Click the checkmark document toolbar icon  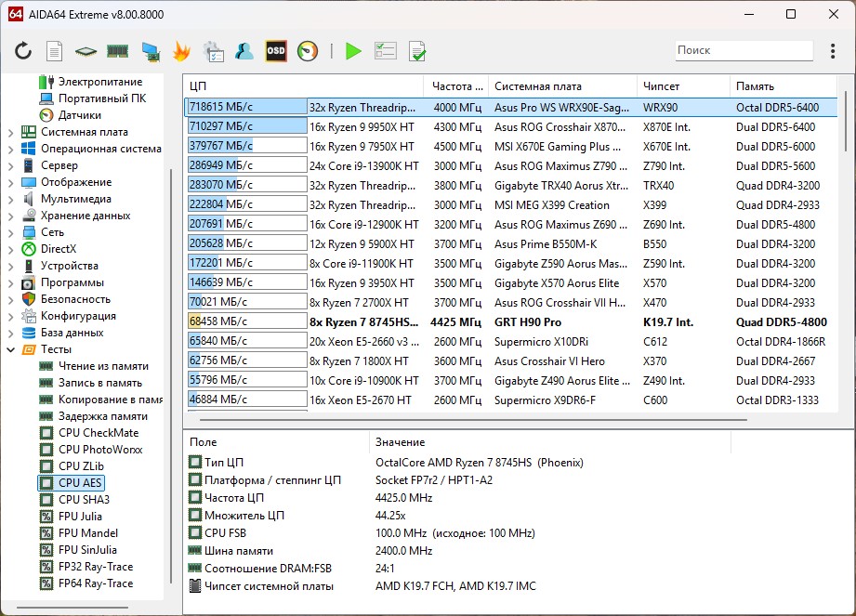click(417, 51)
